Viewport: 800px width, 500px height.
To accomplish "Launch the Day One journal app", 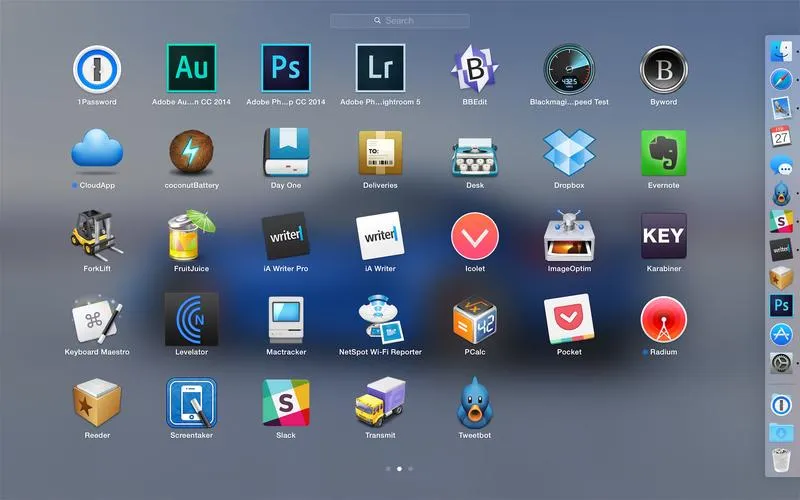I will 286,152.
